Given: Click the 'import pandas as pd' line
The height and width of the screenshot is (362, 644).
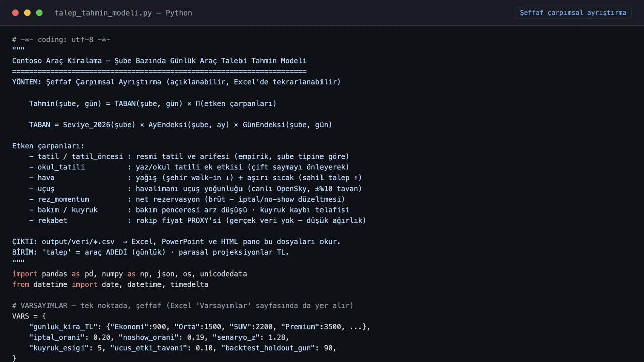Looking at the screenshot, I should point(129,274).
